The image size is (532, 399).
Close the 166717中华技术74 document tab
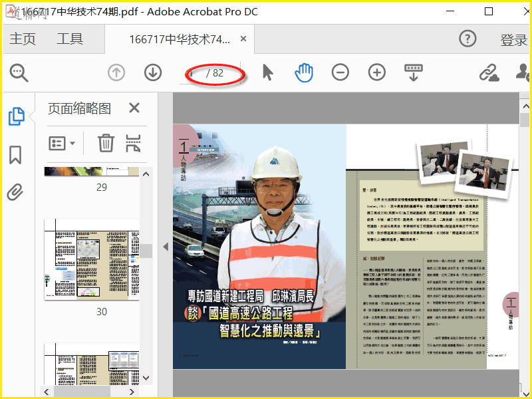pyautogui.click(x=243, y=39)
